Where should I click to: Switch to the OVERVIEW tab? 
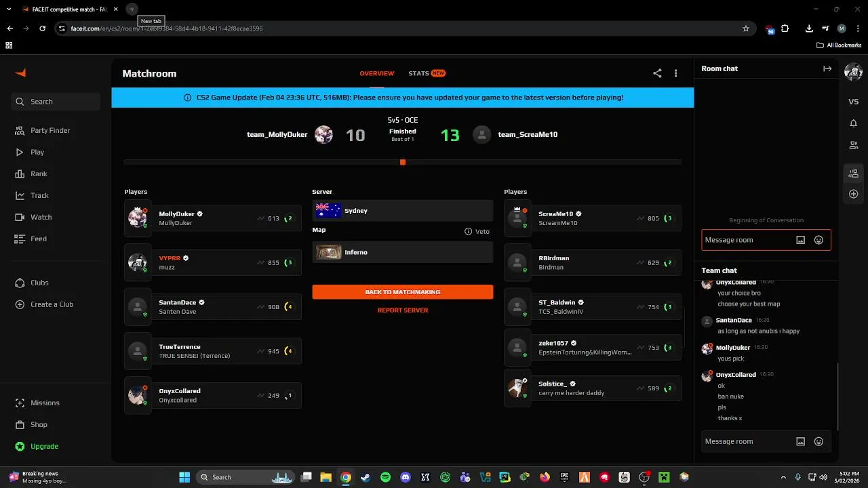click(376, 73)
